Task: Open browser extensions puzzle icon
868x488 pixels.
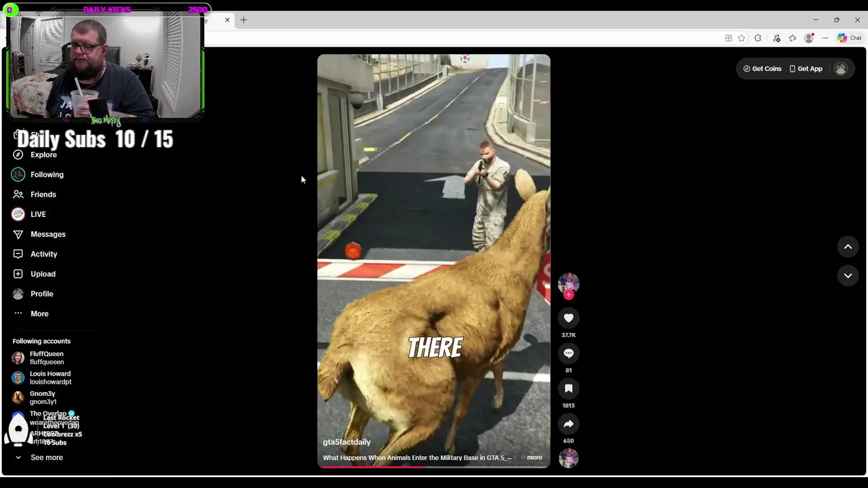Action: (x=758, y=38)
